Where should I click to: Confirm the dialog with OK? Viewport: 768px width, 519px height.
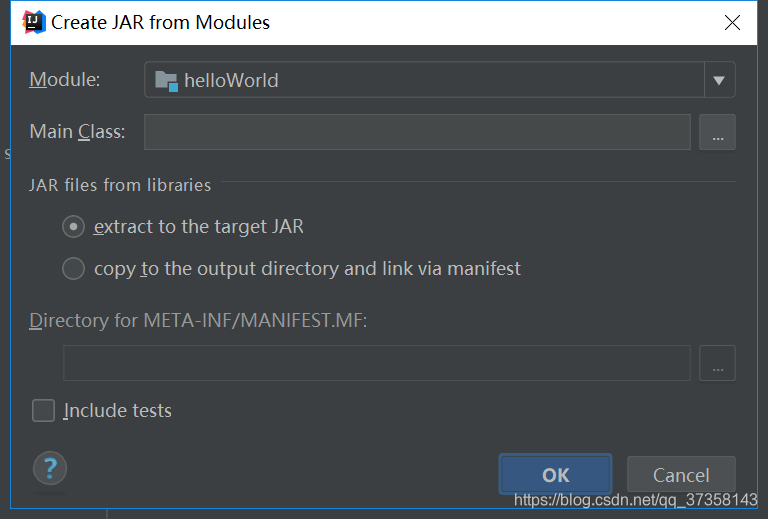coord(555,474)
